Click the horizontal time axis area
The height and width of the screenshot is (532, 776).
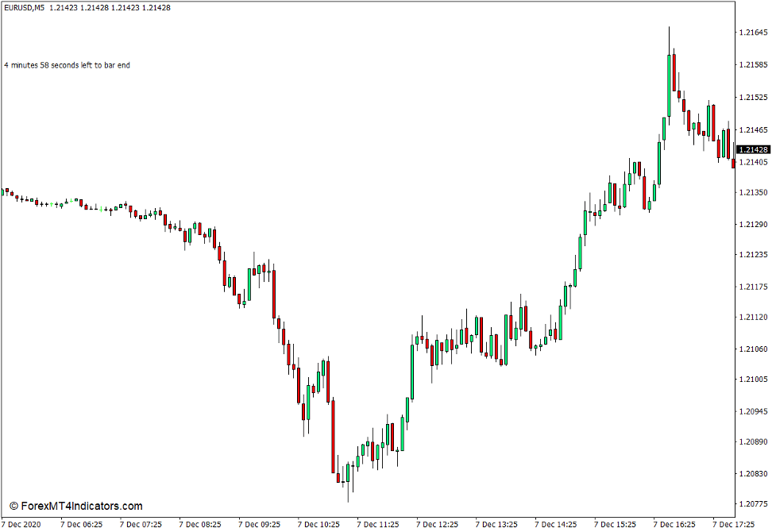(x=397, y=524)
